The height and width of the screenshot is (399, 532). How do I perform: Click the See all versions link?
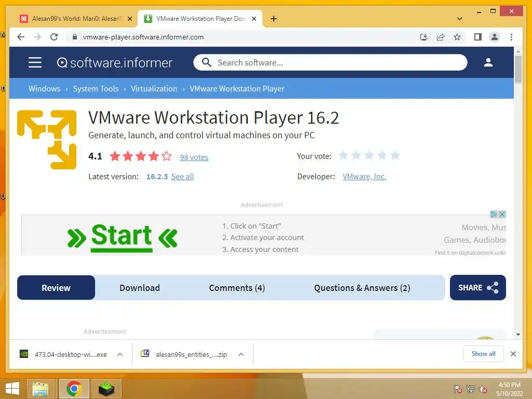[x=182, y=177]
